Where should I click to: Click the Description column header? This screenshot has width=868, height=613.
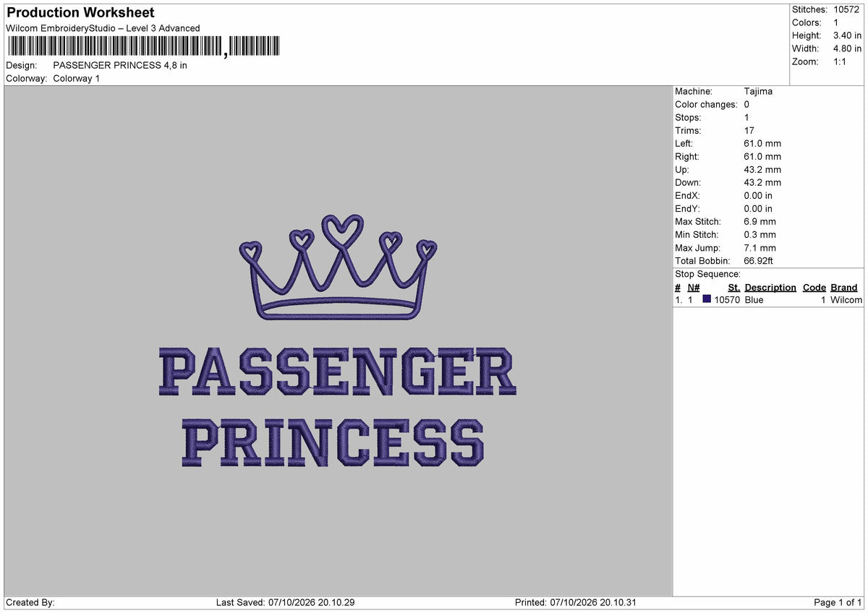(x=770, y=287)
